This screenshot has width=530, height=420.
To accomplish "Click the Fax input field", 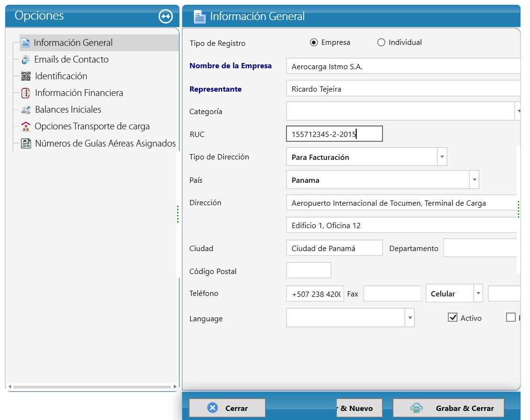I will [x=392, y=294].
